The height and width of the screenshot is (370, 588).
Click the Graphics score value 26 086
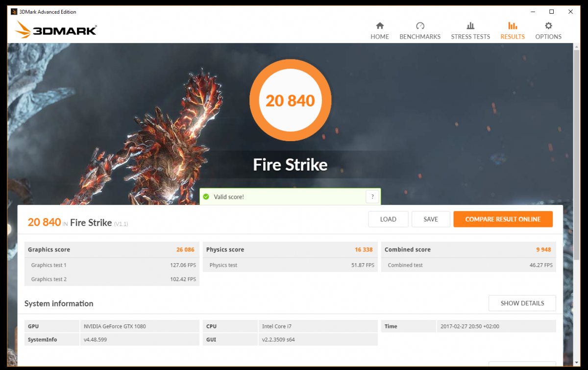(x=185, y=249)
